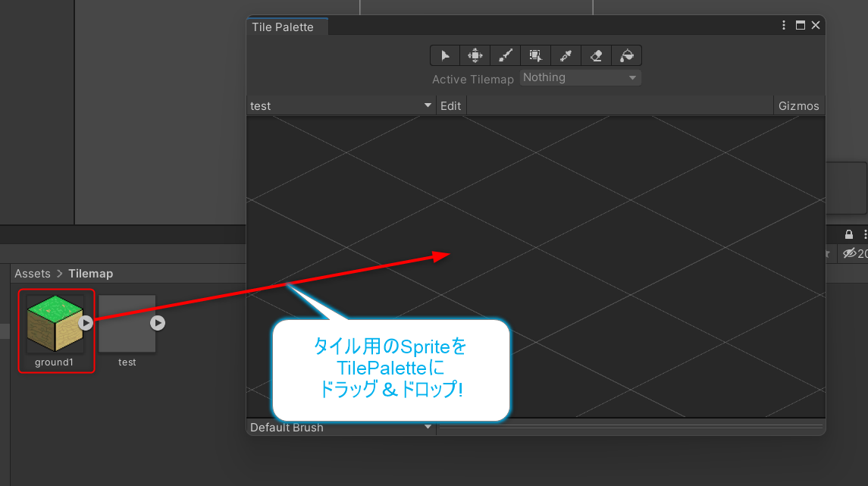Viewport: 868px width, 486px height.
Task: Click Tilemap in the breadcrumb path
Action: (x=90, y=273)
